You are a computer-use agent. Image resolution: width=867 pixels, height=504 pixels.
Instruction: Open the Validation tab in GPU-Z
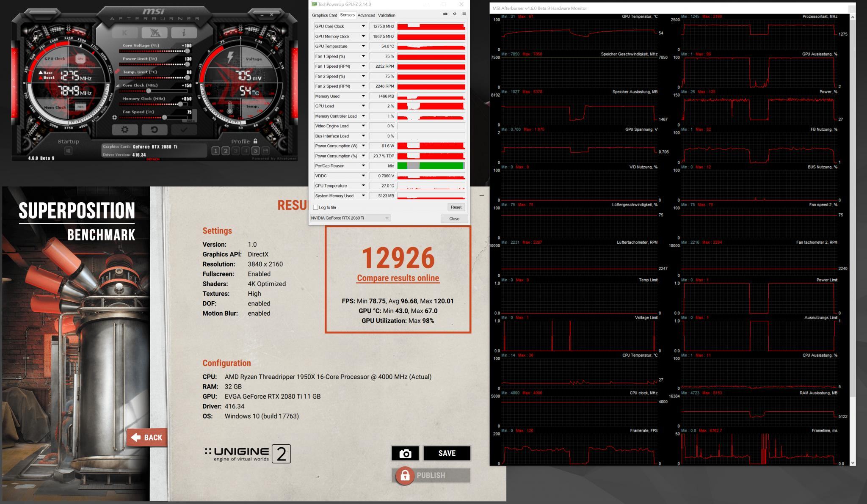386,15
